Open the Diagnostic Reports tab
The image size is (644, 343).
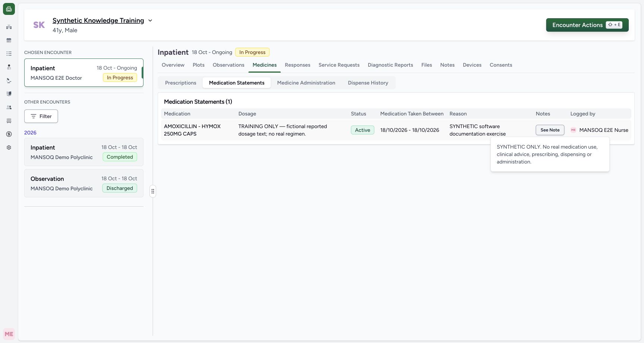(391, 65)
